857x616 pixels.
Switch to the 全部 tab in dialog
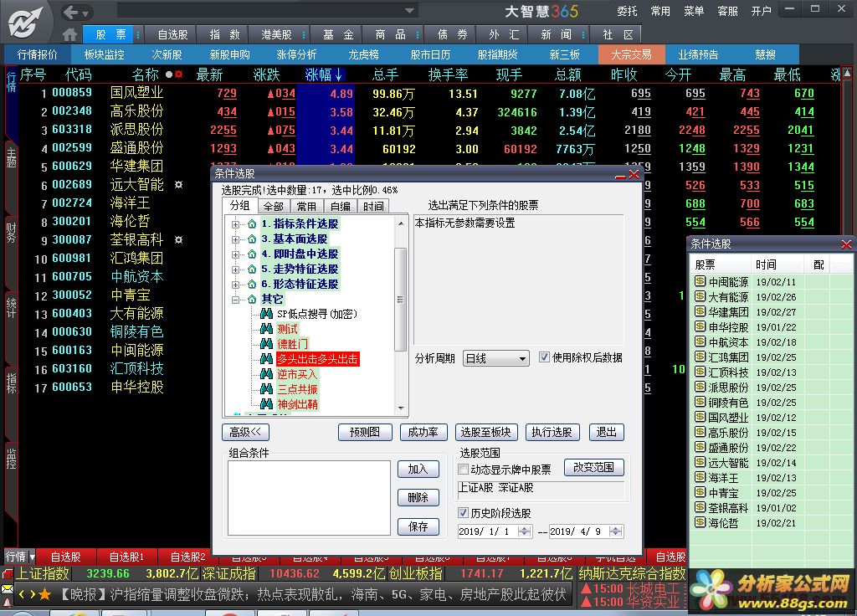(274, 206)
